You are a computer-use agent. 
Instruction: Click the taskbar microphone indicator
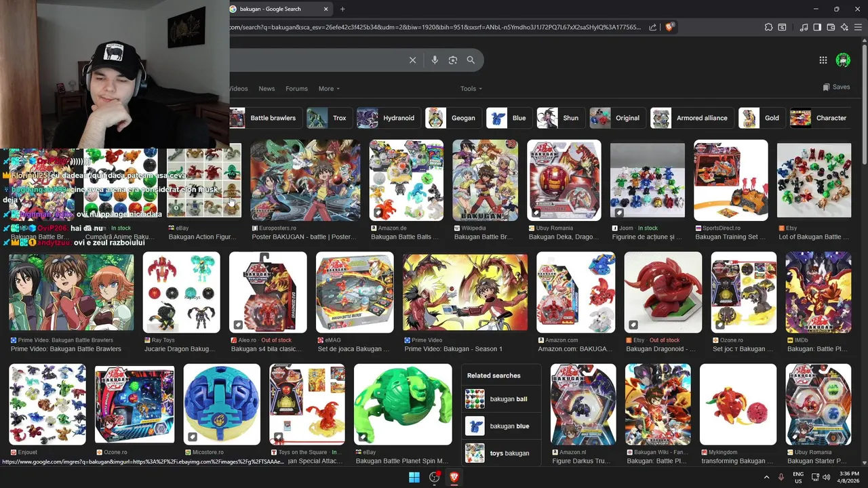(781, 477)
